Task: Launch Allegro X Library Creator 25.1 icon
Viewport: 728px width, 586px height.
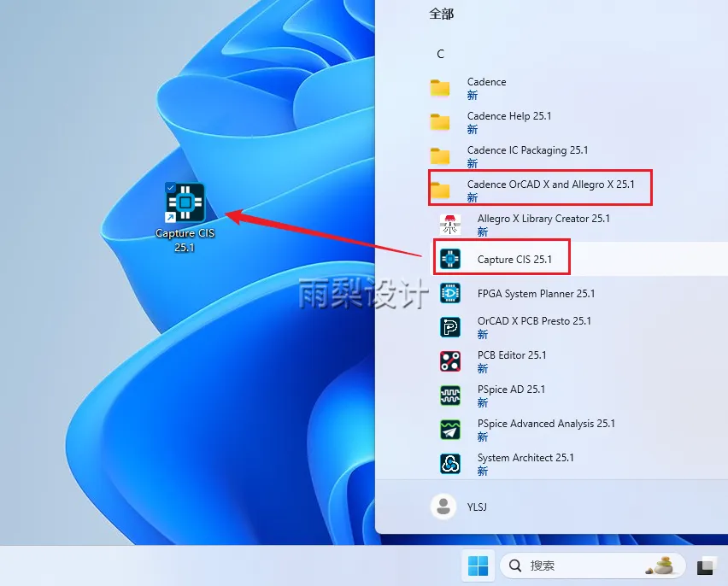Action: [x=450, y=225]
